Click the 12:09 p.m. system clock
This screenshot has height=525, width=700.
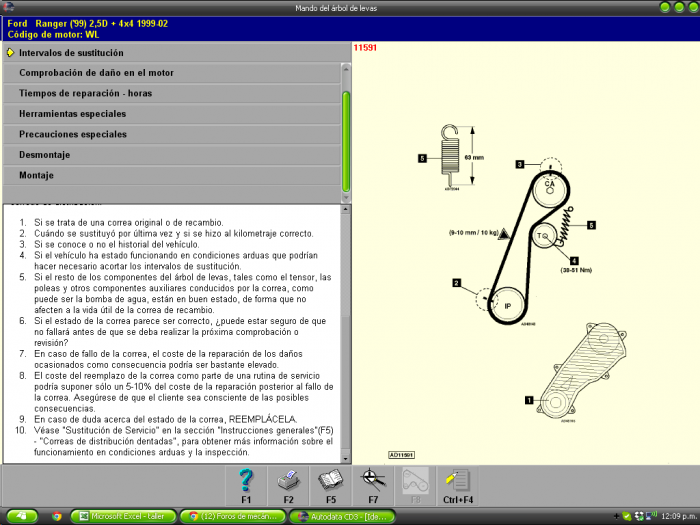point(679,517)
